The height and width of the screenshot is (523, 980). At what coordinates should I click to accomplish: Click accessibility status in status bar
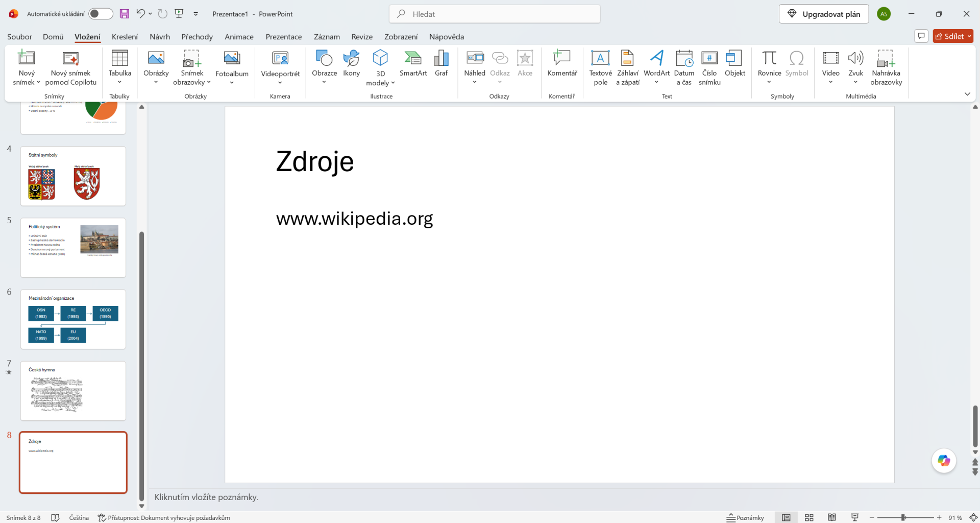tap(164, 517)
